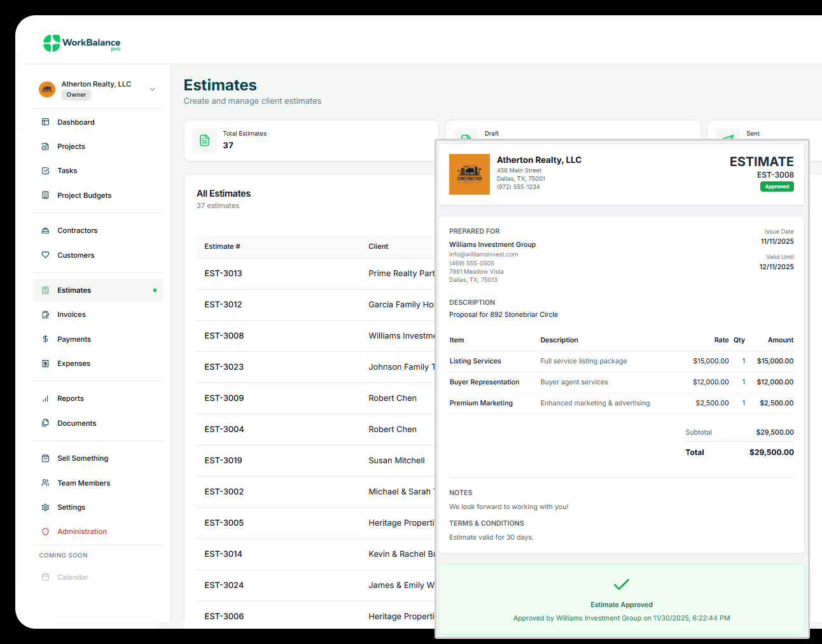Open estimate EST-3019 for Susan Mitchell
Screen dimensions: 822x644
(223, 461)
